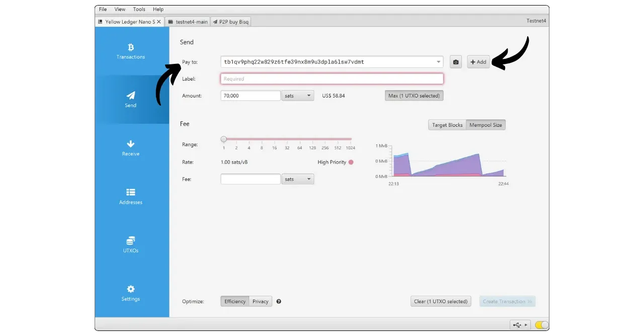
Task: Open the fee unit sats dropdown
Action: coord(298,179)
